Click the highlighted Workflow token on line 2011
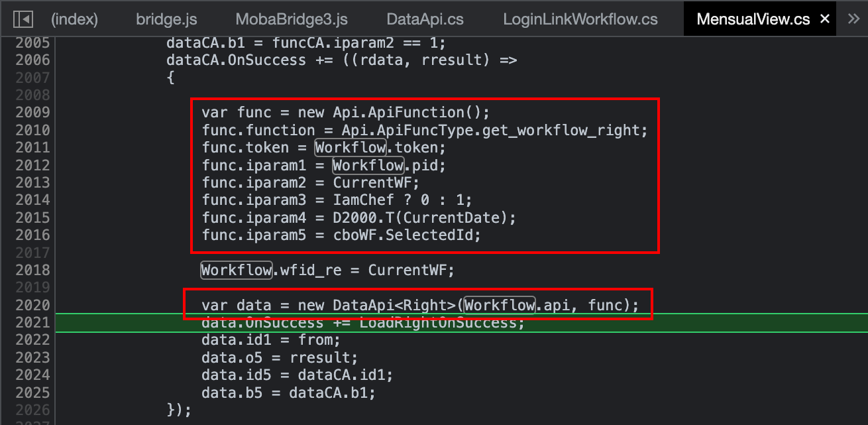The width and height of the screenshot is (868, 425). [351, 147]
